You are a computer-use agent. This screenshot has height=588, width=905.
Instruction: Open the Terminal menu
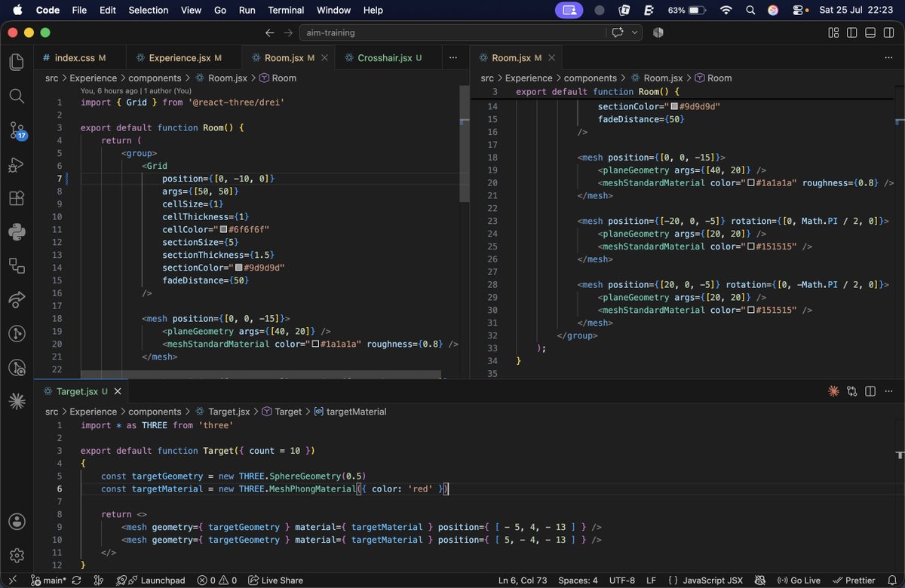[x=286, y=10]
